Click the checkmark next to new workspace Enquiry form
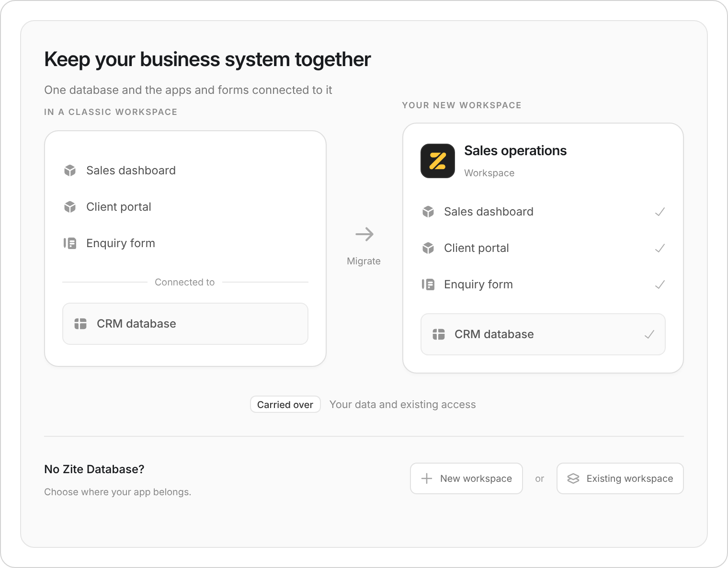 pos(660,284)
